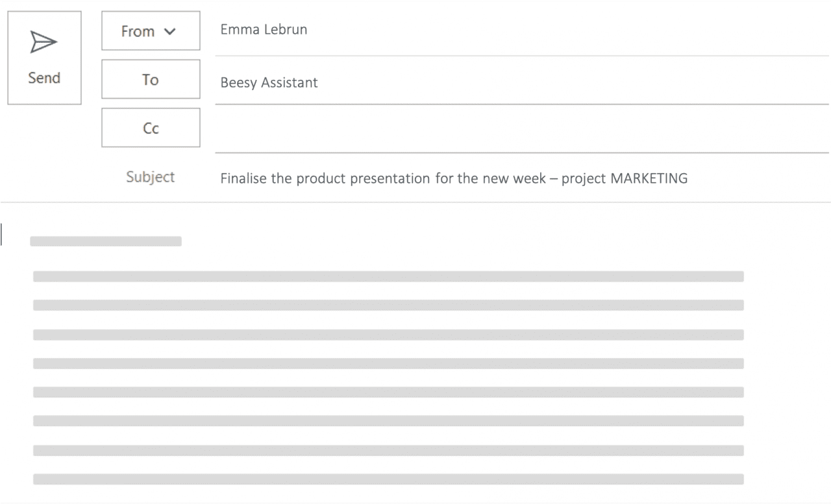Click the first paragraph line of the message
This screenshot has height=504, width=831.
[x=388, y=276]
